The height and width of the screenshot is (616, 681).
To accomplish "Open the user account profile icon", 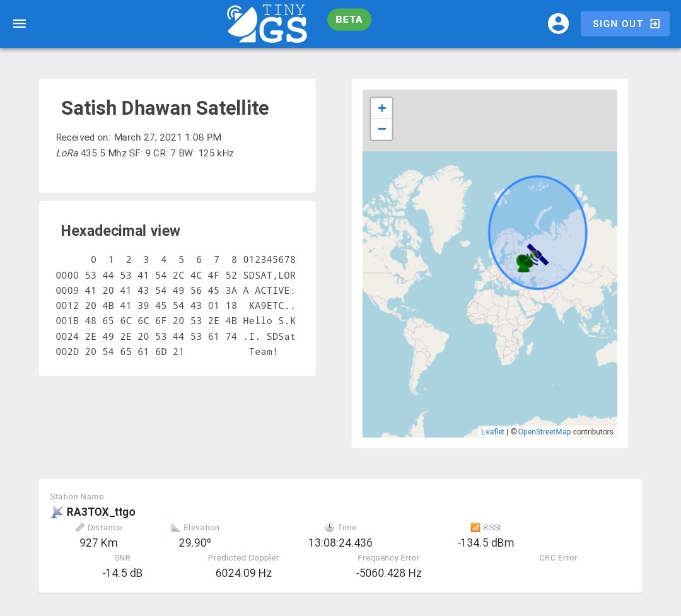I will coord(558,23).
